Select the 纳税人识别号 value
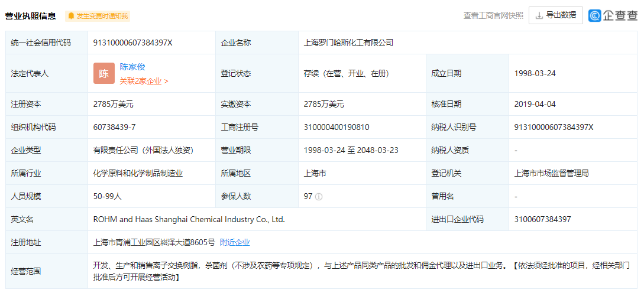644x306 pixels. point(554,127)
